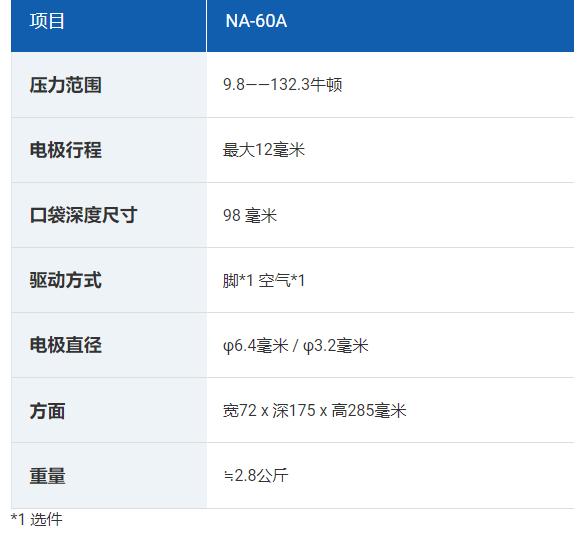This screenshot has width=574, height=550.
Task: Click the φ3.2毫米 electrode diameter text
Action: tap(336, 346)
